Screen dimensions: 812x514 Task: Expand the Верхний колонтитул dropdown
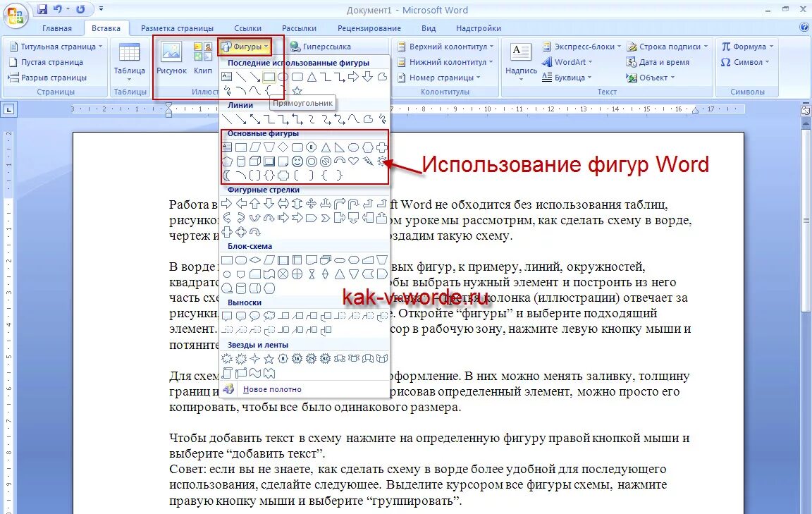point(445,47)
